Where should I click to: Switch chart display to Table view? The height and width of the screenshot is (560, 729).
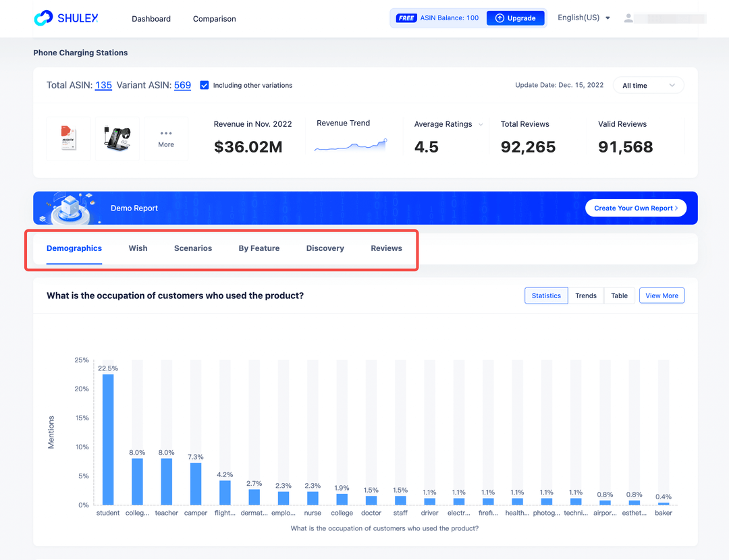619,296
